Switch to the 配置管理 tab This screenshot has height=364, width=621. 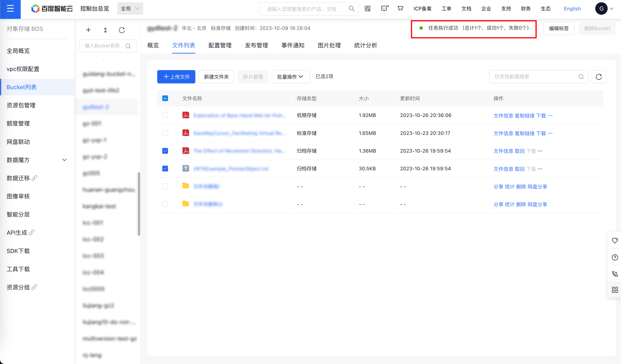point(220,45)
